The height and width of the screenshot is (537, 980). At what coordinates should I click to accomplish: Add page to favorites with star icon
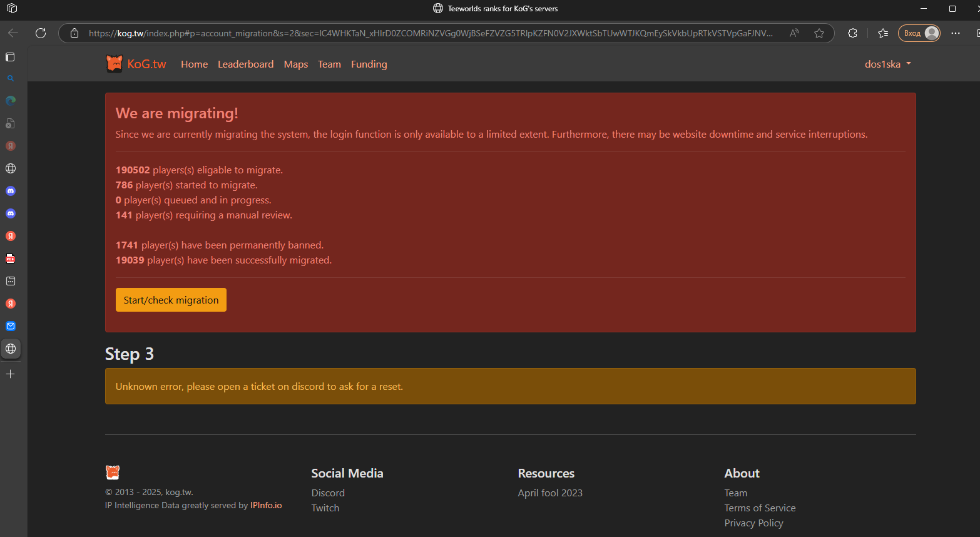coord(819,33)
